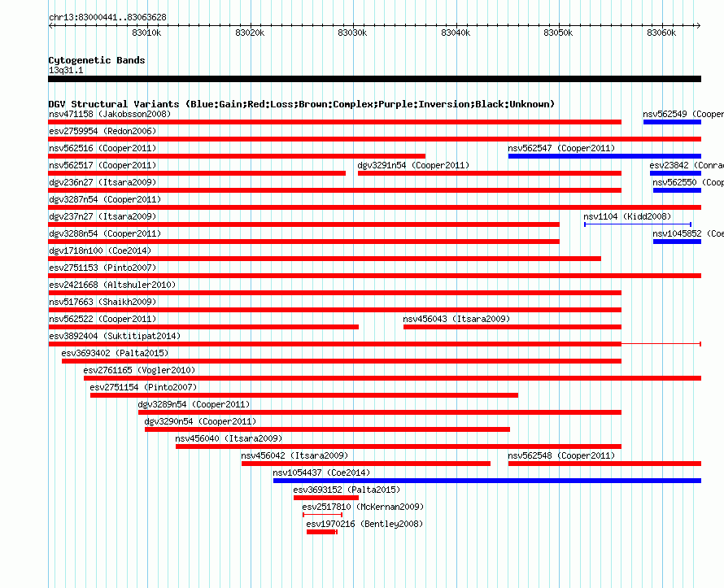This screenshot has width=724, height=588.
Task: Click the 83060k ruler label
Action: pos(661,33)
